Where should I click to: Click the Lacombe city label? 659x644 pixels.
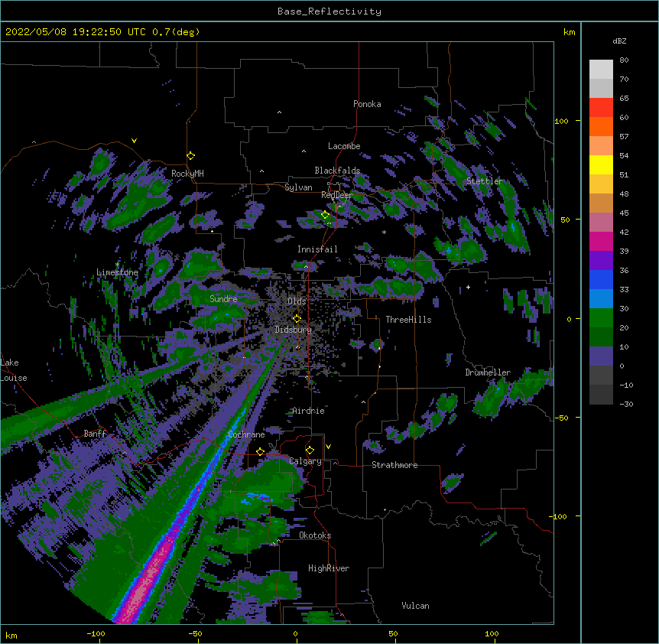point(344,146)
